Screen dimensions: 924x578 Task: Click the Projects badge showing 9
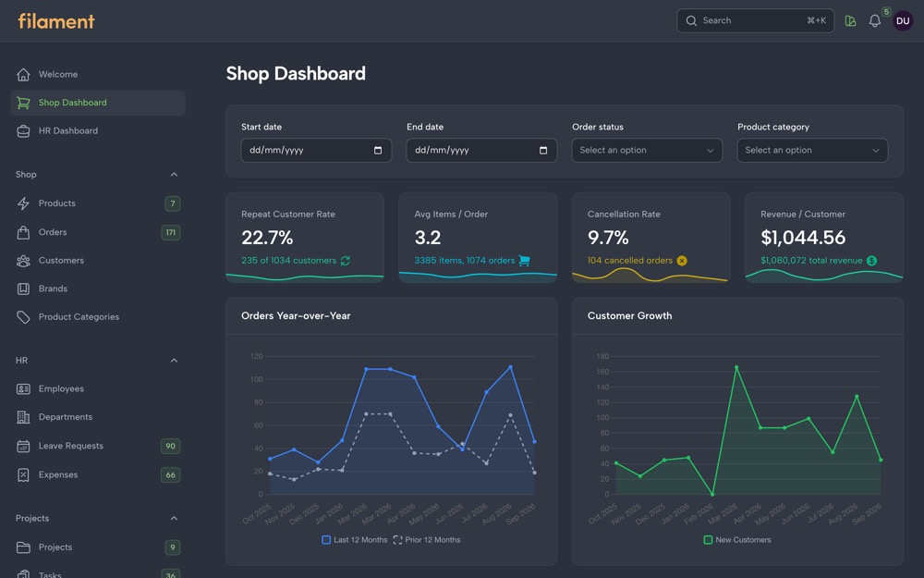(173, 547)
